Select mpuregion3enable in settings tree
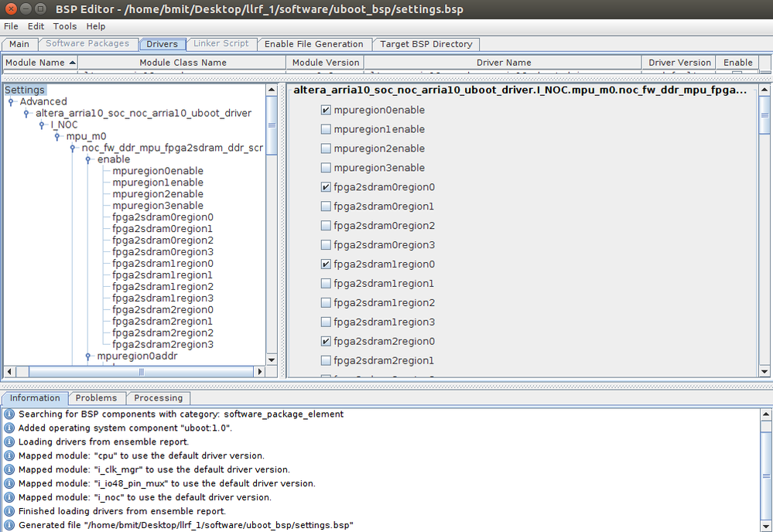This screenshot has width=773, height=532. 158,206
